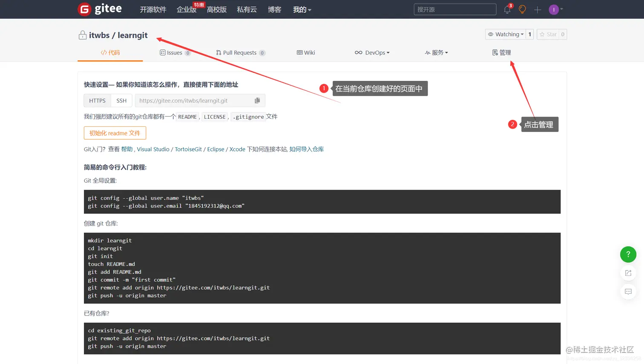Image resolution: width=644 pixels, height=364 pixels.
Task: Click the .gitignore file name tag
Action: 248,117
